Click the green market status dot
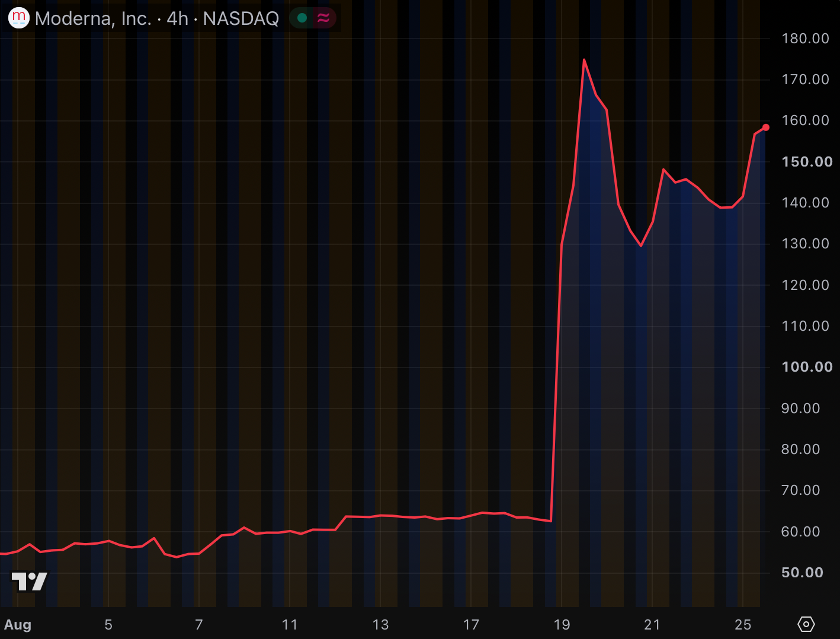Image resolution: width=840 pixels, height=639 pixels. (302, 18)
